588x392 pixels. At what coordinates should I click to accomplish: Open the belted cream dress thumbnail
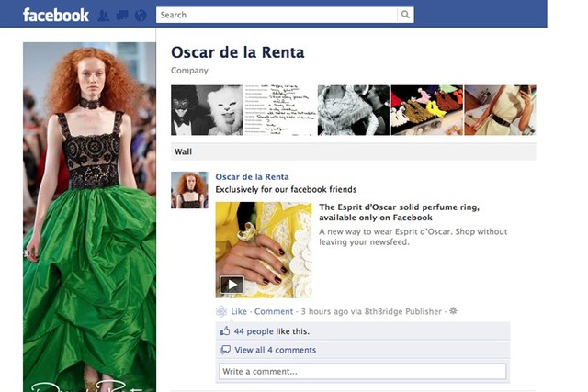pos(500,110)
